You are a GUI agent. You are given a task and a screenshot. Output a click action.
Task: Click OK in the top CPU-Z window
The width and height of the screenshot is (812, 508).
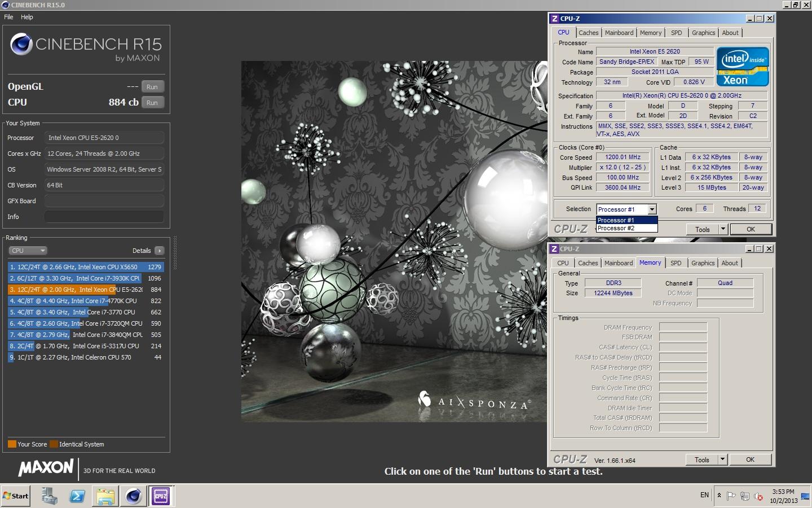click(x=751, y=229)
